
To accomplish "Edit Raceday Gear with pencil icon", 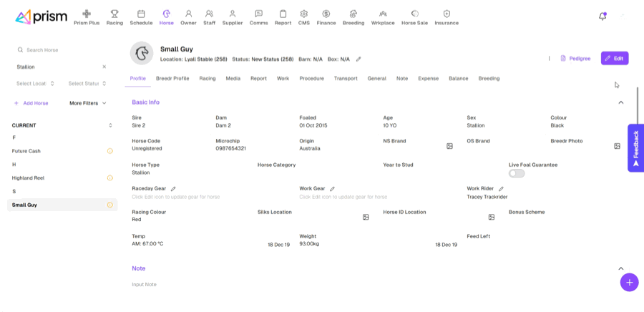I will [x=173, y=189].
